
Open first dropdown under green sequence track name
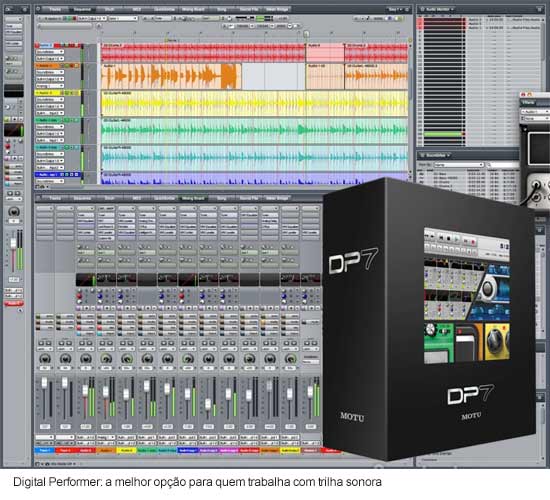[50, 127]
